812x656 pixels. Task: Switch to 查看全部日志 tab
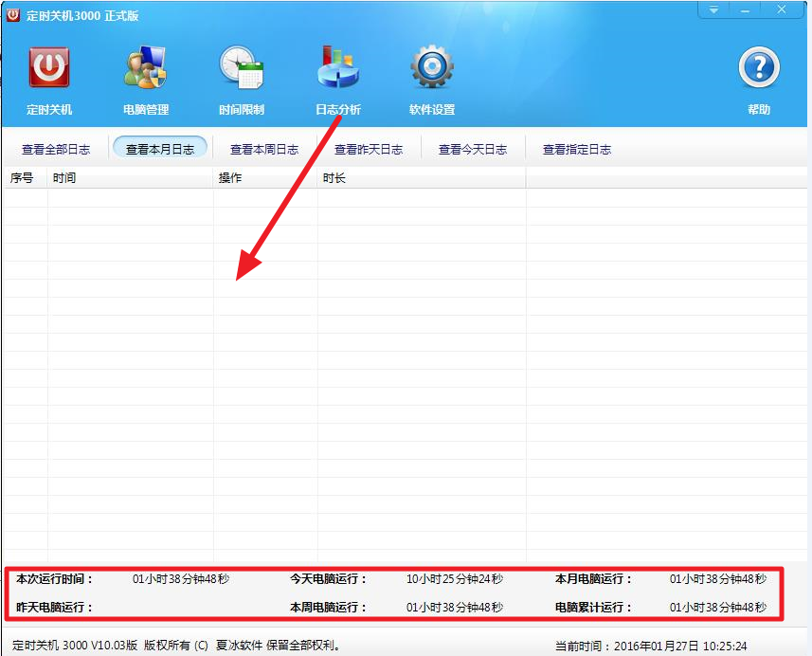56,149
